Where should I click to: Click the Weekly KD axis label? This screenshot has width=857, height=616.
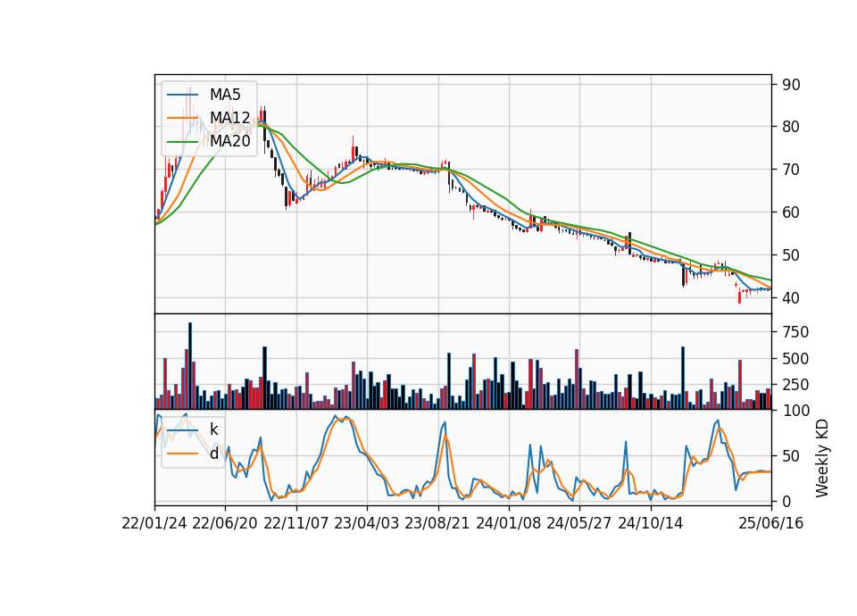[822, 458]
